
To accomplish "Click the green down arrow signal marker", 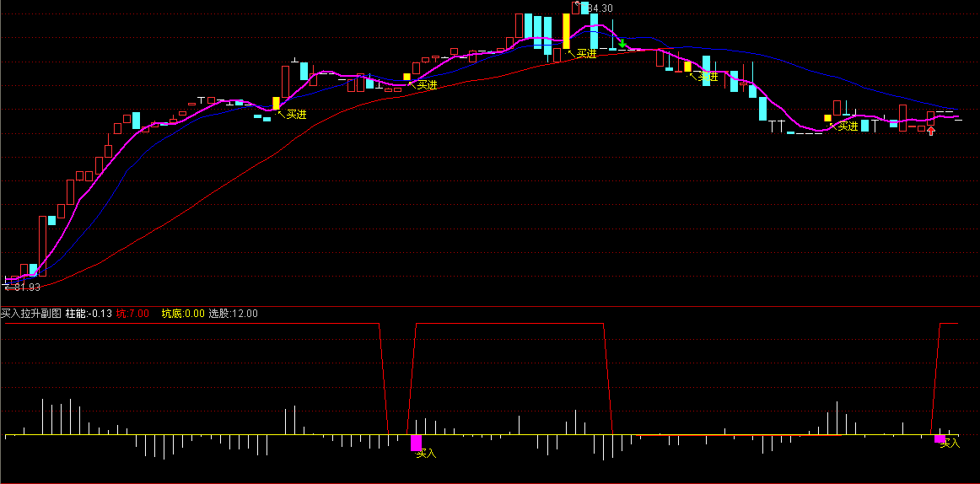I will 622,43.
